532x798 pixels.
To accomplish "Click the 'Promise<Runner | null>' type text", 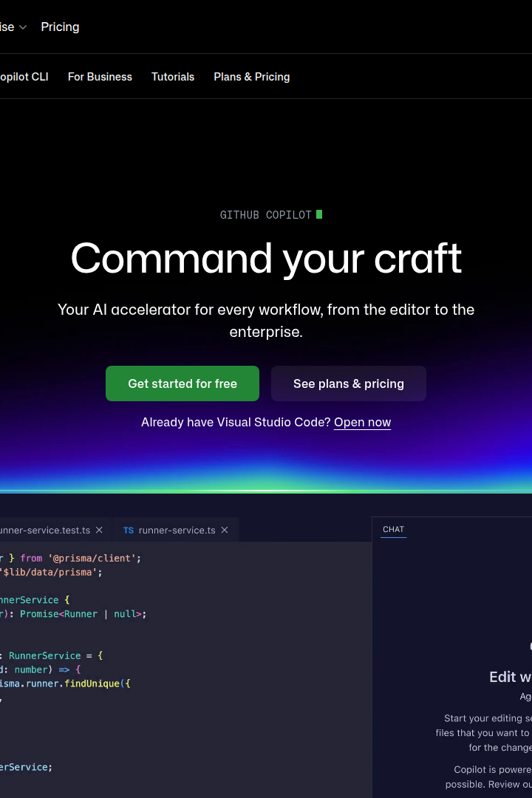I will (x=81, y=614).
